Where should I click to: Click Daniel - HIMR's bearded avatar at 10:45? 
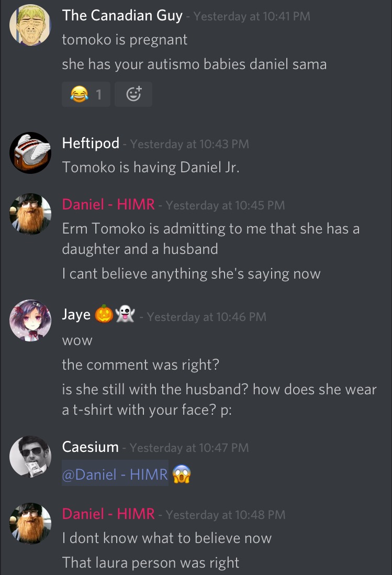pyautogui.click(x=30, y=214)
